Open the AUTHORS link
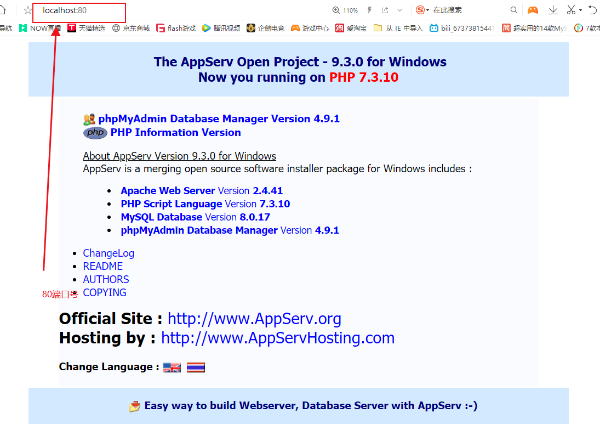This screenshot has width=600, height=424. [x=106, y=279]
